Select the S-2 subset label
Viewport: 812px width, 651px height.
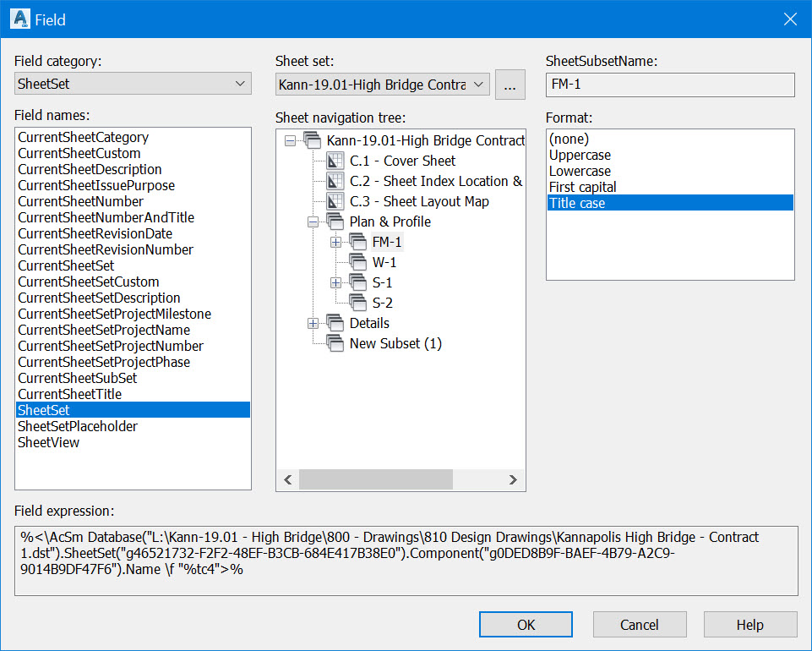[382, 304]
